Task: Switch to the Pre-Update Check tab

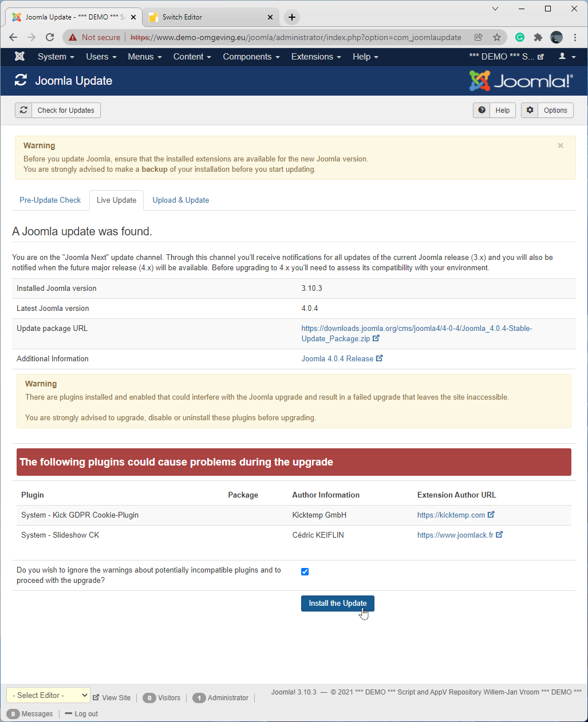Action: coord(50,200)
